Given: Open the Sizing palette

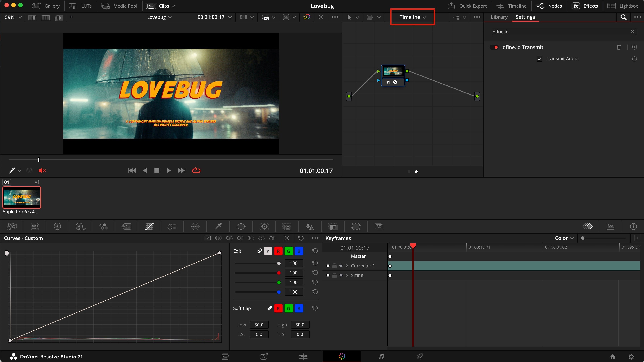Looking at the screenshot, I should 356,227.
